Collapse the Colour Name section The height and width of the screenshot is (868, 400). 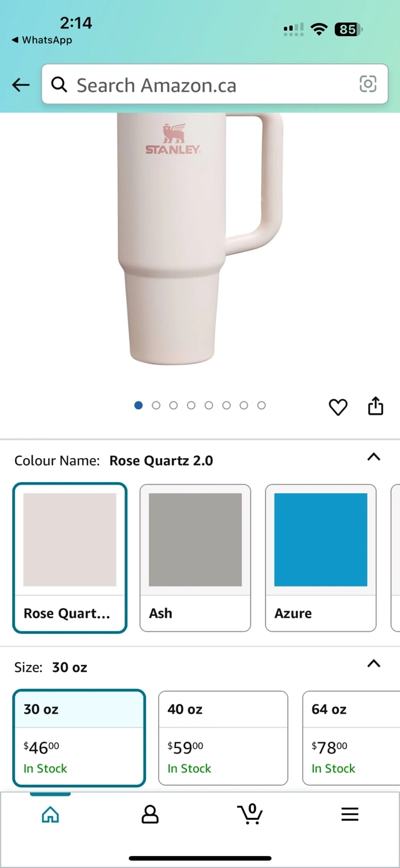(373, 457)
